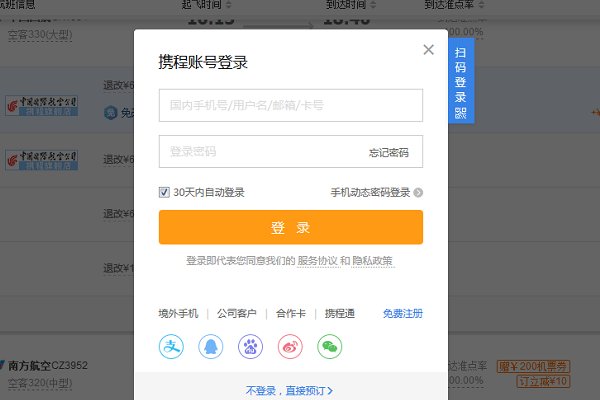600x400 pixels.
Task: Click 南方航空CZ3952 flight text
Action: (x=48, y=366)
